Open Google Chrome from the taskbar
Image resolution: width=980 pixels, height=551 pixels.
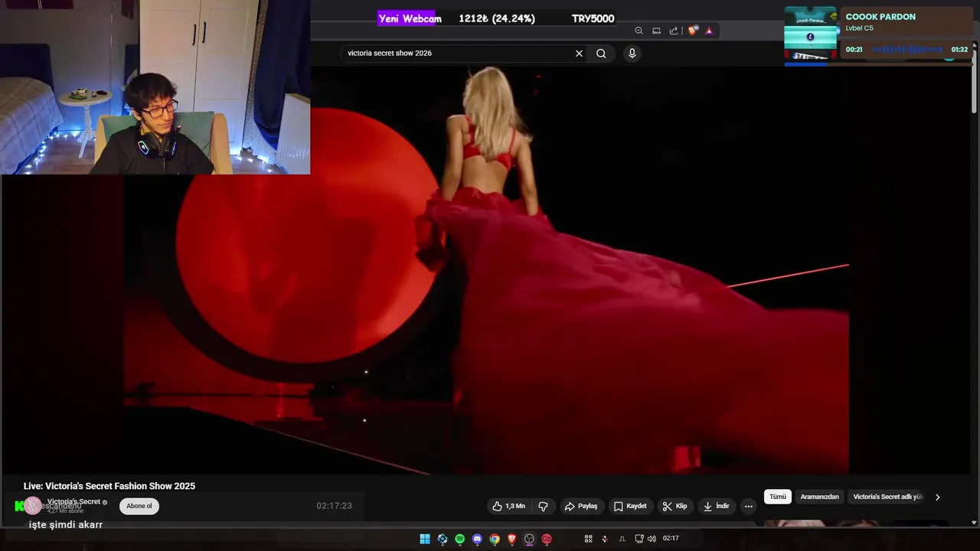pyautogui.click(x=495, y=539)
